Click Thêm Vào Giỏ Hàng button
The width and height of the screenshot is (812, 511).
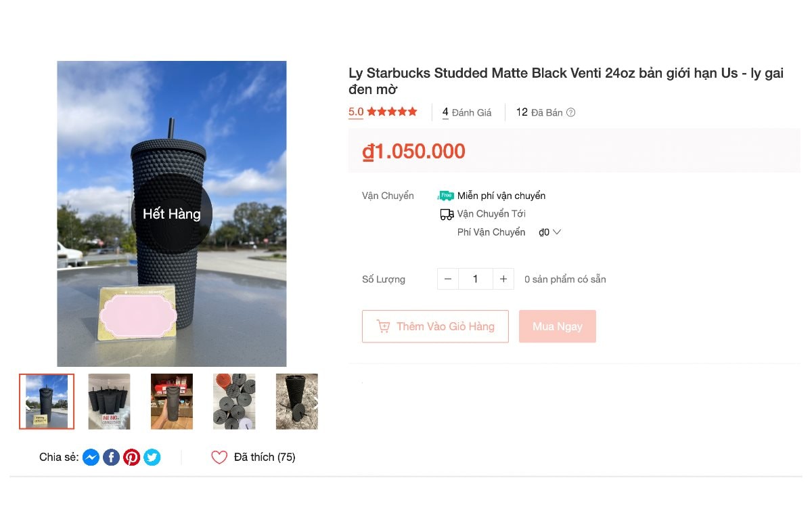tap(435, 326)
